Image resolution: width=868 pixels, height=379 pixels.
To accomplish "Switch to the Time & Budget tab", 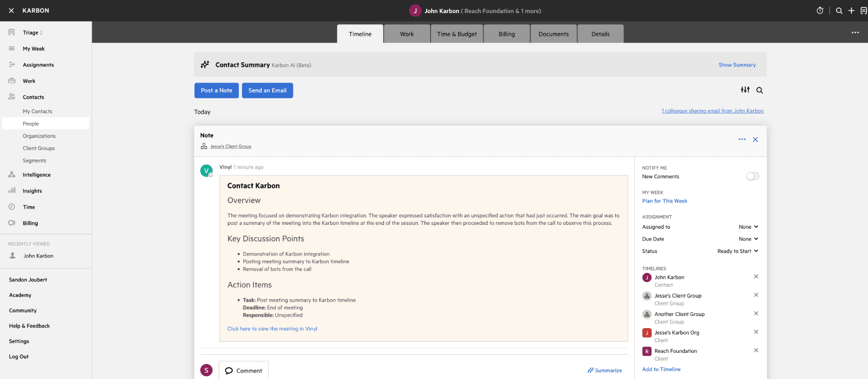I will tap(457, 34).
